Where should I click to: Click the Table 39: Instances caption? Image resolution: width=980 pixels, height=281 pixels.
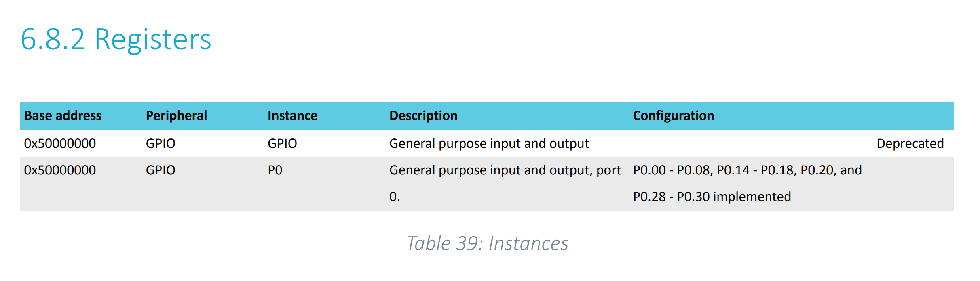coord(487,243)
